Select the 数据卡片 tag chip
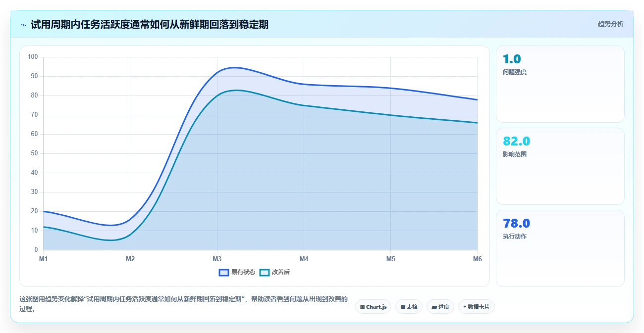This screenshot has height=333, width=644. [476, 307]
